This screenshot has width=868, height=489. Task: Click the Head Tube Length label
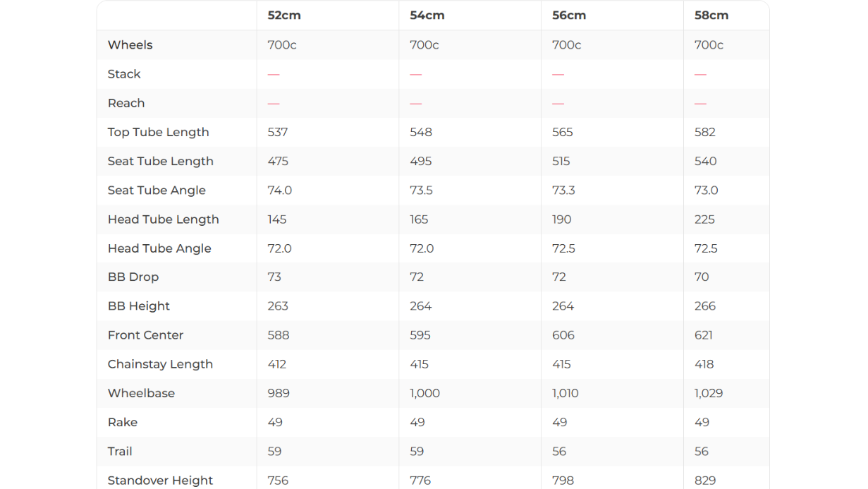coord(163,219)
